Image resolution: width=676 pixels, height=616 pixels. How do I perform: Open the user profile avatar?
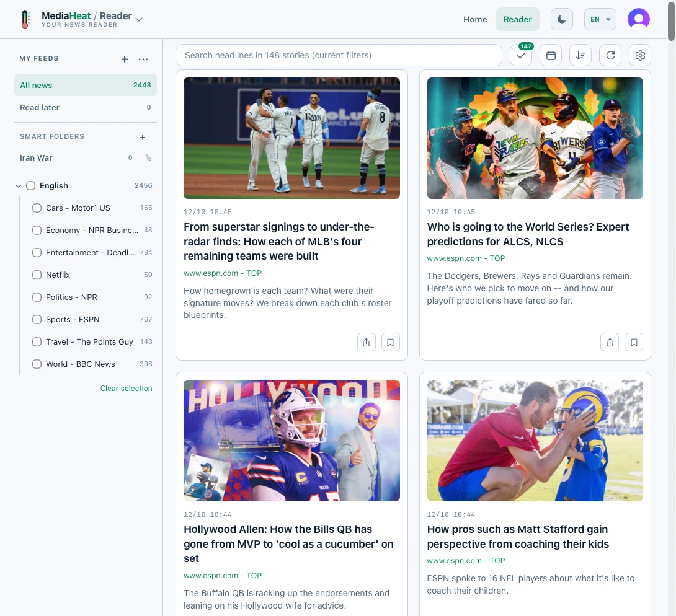click(639, 19)
